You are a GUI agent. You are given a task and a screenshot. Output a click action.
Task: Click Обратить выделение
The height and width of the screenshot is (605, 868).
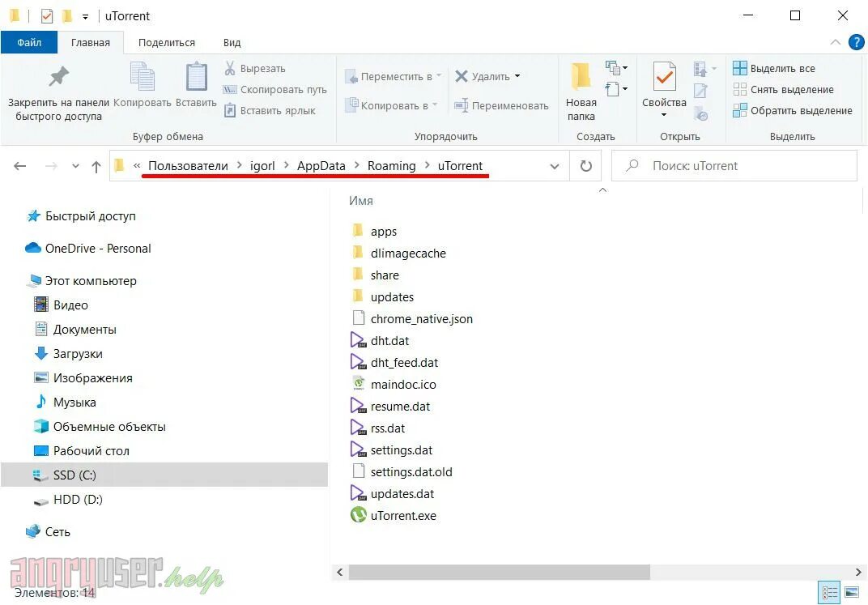tap(793, 110)
